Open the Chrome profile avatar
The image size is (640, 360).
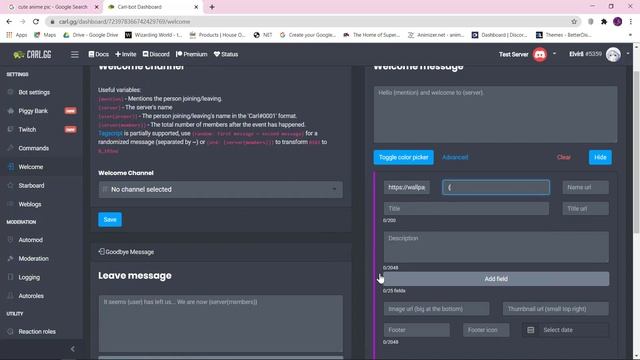tap(618, 22)
